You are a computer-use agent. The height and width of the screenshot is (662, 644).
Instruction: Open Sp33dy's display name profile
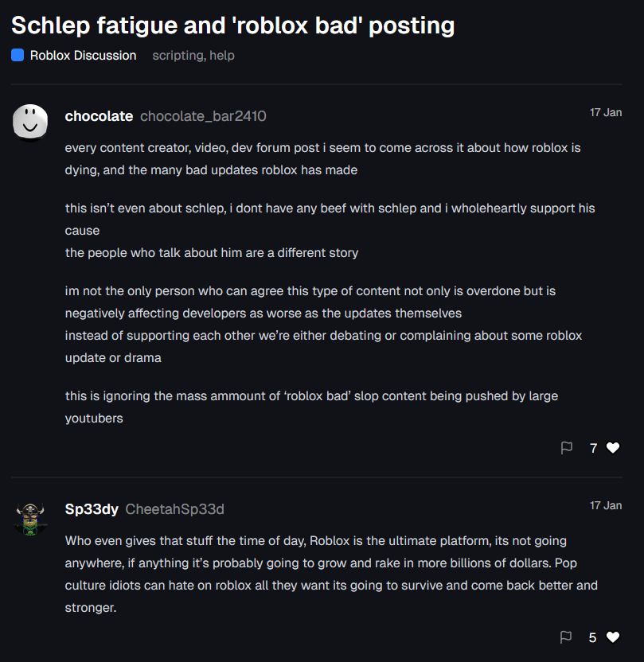(x=92, y=509)
